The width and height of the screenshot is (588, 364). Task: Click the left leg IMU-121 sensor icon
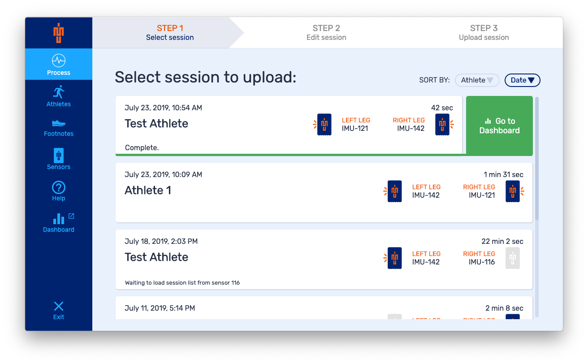tap(324, 124)
